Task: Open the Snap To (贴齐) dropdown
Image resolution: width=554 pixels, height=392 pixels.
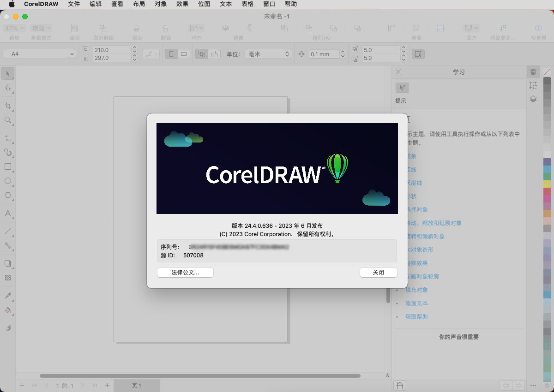Action: point(471,28)
